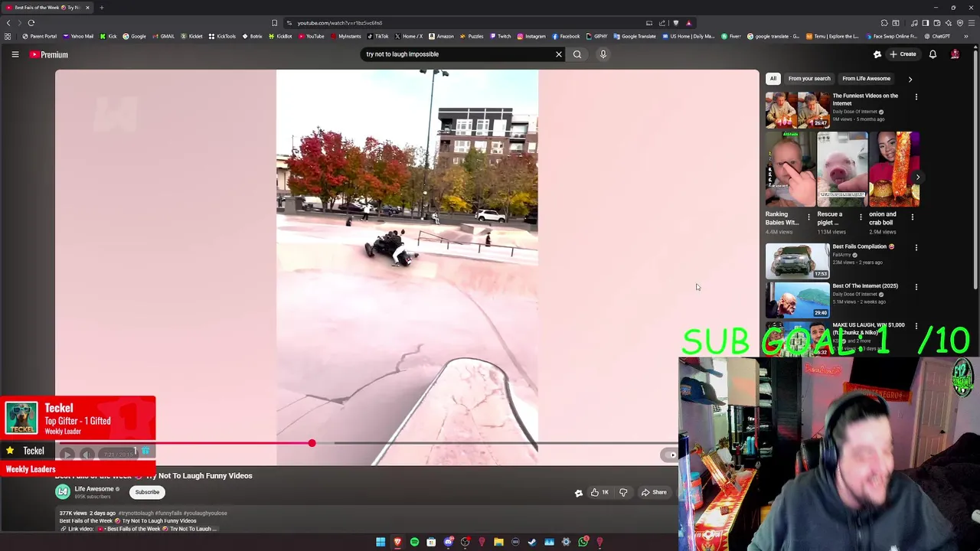
Task: Open the account avatar menu
Action: 955,54
